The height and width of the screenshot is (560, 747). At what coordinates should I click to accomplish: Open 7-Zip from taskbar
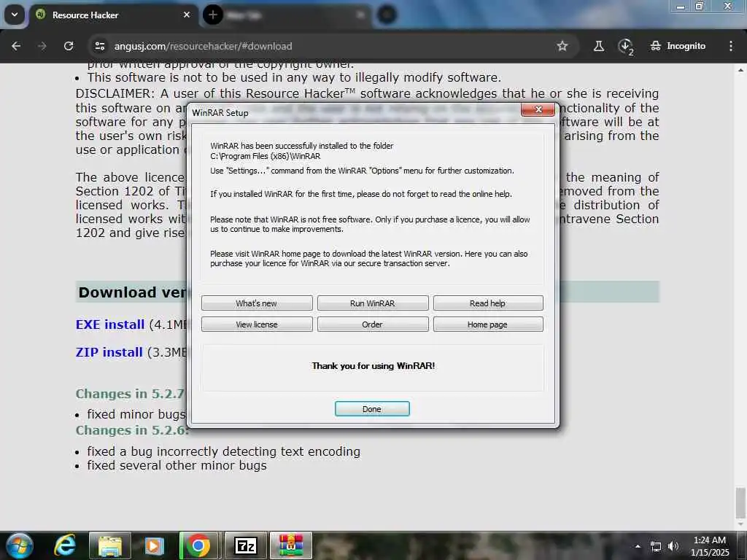click(246, 545)
